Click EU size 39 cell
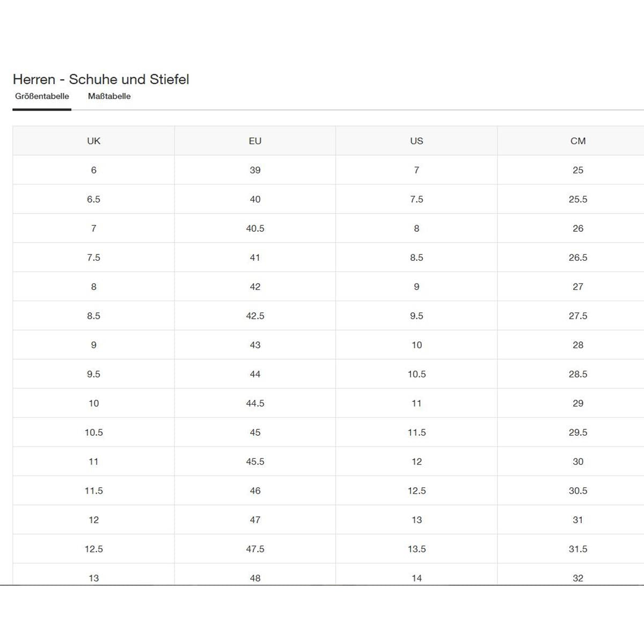The width and height of the screenshot is (644, 644). coord(255,170)
